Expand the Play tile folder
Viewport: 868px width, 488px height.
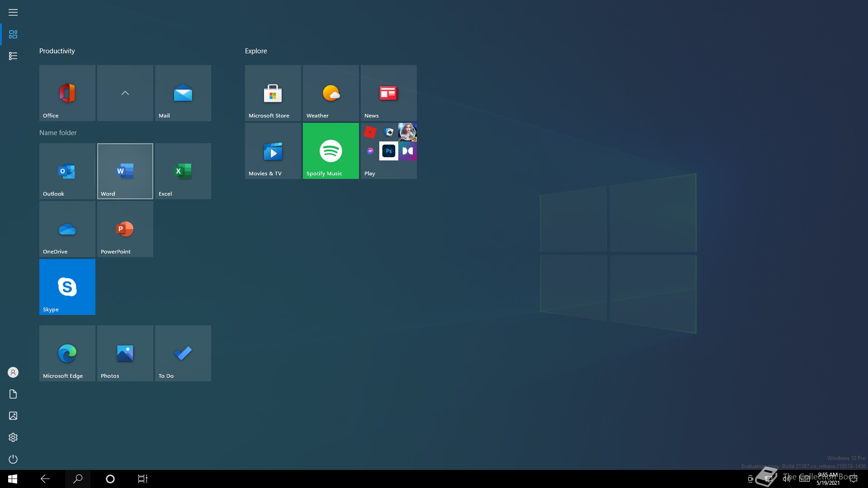coord(389,151)
